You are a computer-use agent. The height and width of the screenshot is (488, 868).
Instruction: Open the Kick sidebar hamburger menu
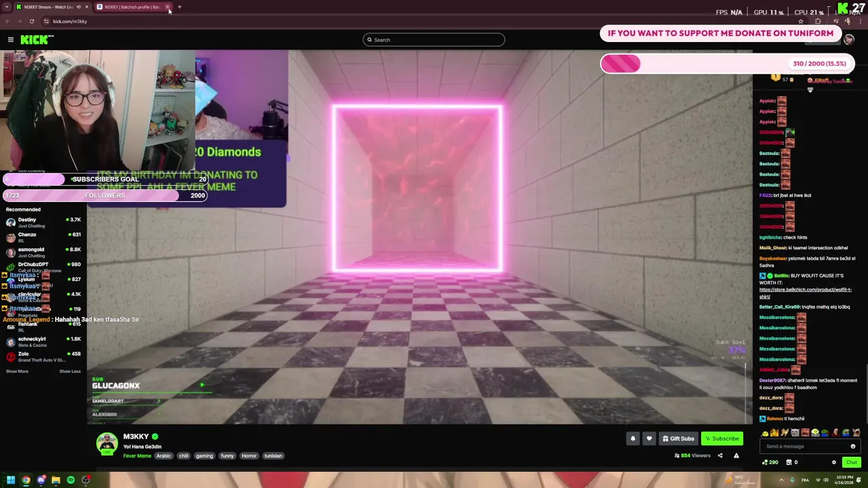coord(11,40)
